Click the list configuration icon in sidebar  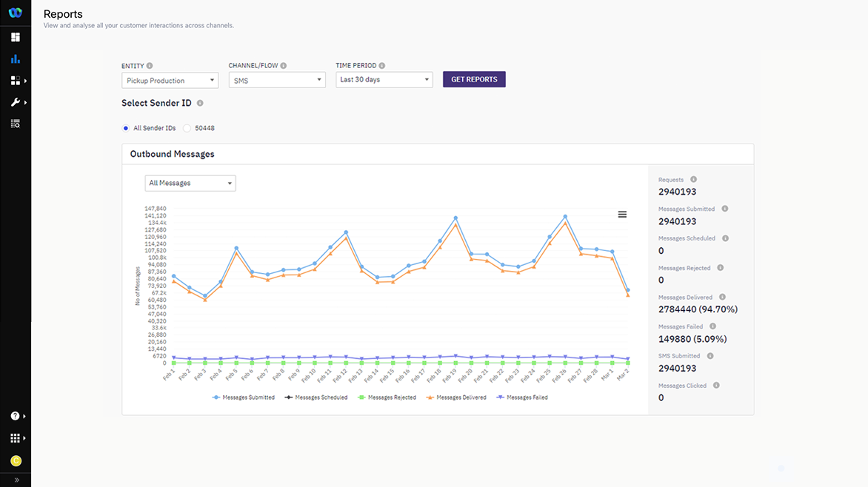[x=16, y=123]
